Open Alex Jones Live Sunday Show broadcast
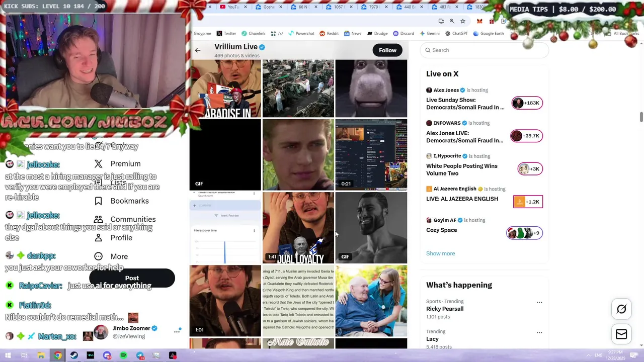 (x=465, y=104)
